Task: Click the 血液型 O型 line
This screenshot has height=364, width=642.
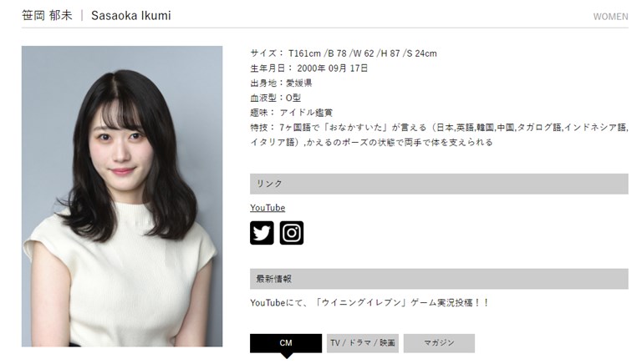Action: 276,98
